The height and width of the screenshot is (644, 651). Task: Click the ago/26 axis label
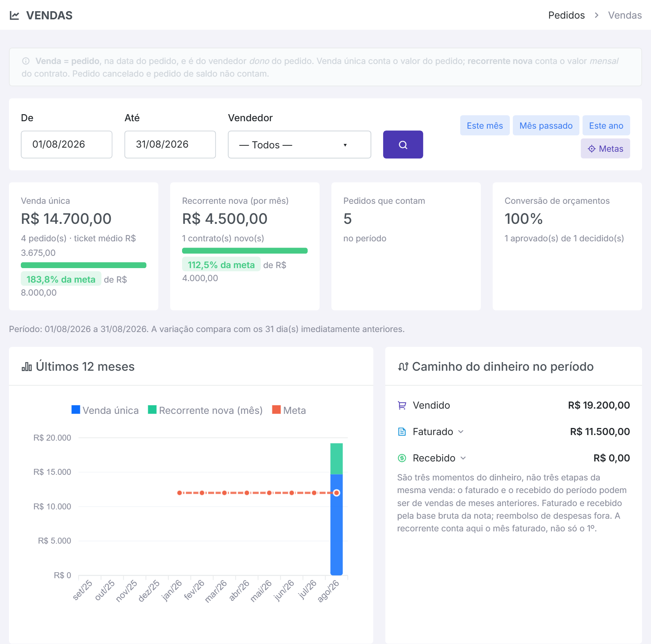tap(328, 591)
